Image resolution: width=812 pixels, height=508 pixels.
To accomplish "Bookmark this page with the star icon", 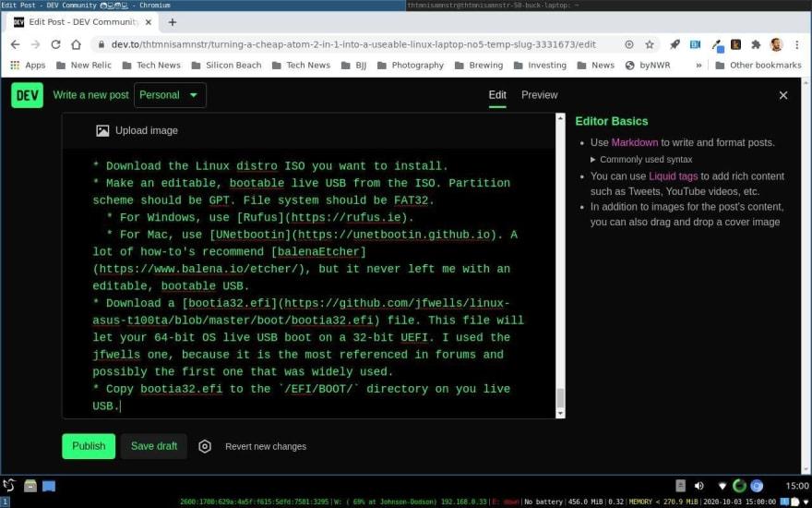I will 650,44.
